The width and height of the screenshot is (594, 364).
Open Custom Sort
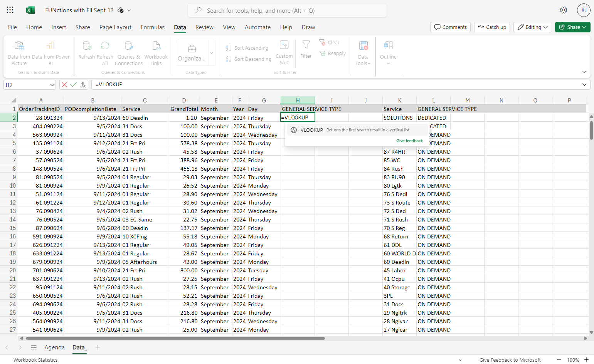[x=284, y=53]
